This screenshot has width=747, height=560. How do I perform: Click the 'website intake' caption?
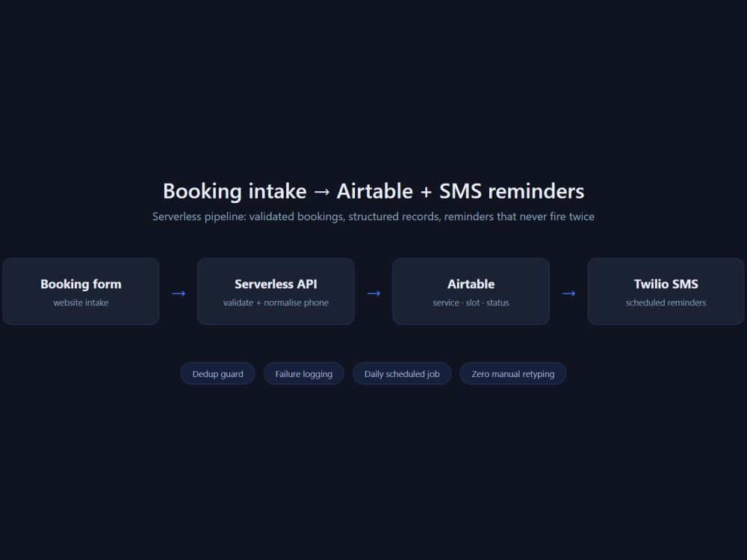[x=81, y=303]
